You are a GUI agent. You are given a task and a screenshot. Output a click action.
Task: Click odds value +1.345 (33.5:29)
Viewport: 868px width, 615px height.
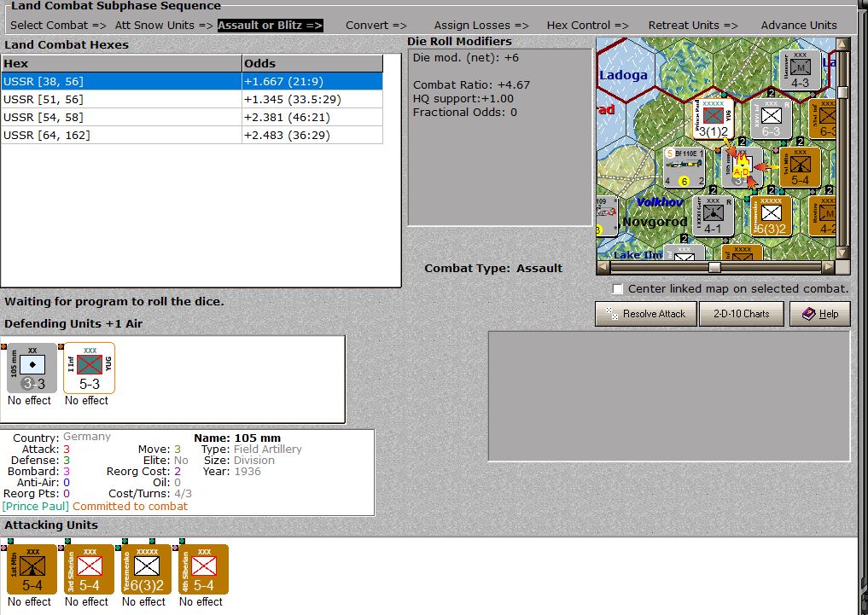point(292,100)
